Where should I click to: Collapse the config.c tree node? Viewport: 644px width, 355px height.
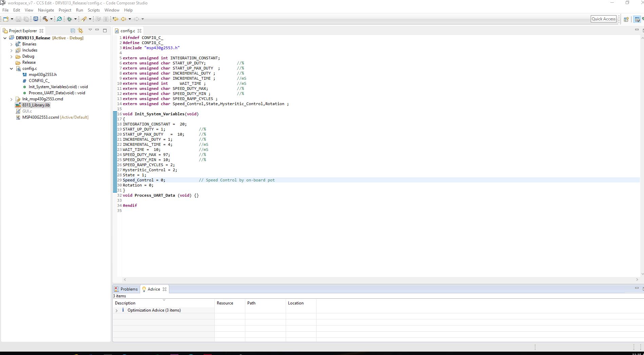coord(12,68)
